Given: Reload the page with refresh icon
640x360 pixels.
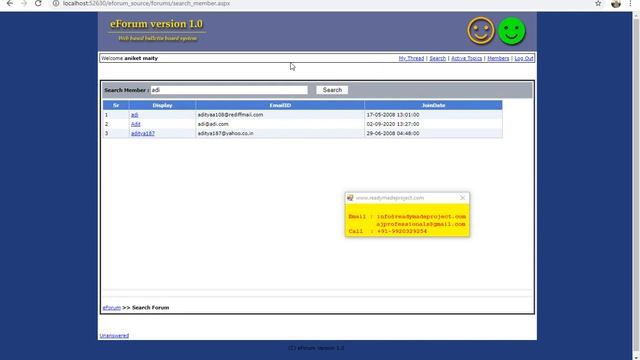Looking at the screenshot, I should (38, 3).
